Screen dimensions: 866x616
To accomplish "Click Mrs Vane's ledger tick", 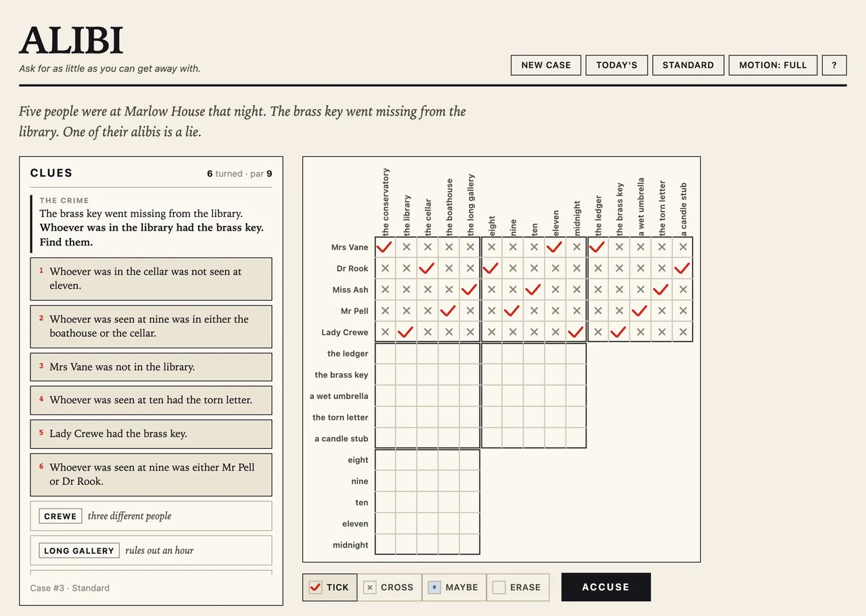I will [597, 247].
